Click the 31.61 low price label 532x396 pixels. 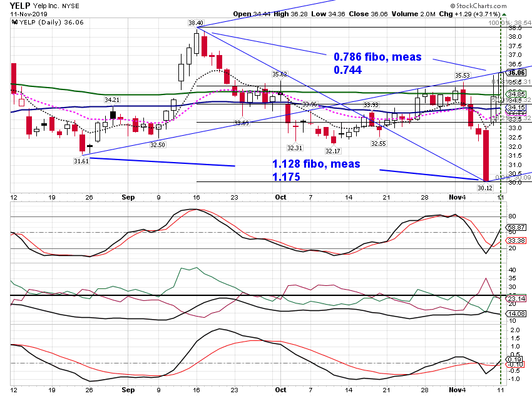pos(81,161)
